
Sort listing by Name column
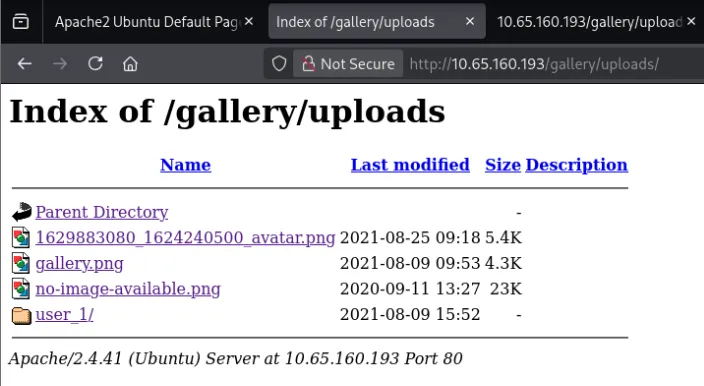pos(185,165)
